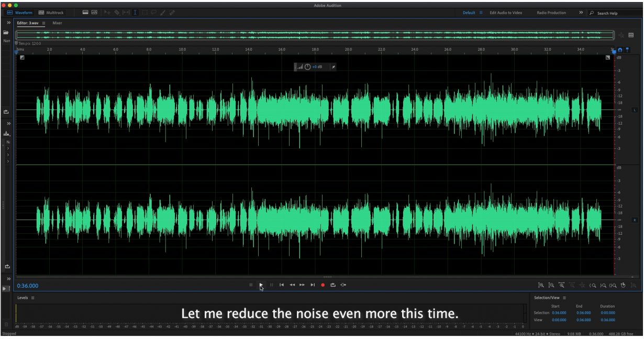The image size is (644, 339).
Task: Switch to the Mixer tab
Action: (57, 23)
